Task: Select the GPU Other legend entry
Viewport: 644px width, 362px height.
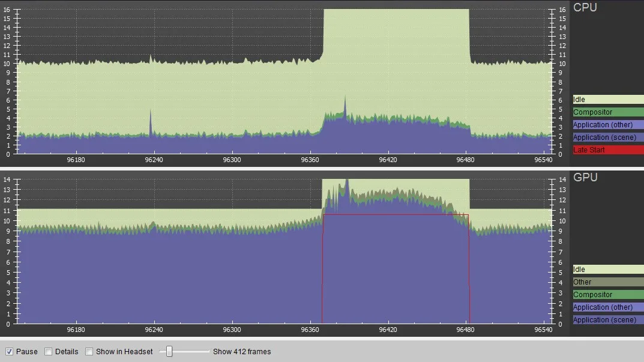Action: point(608,282)
